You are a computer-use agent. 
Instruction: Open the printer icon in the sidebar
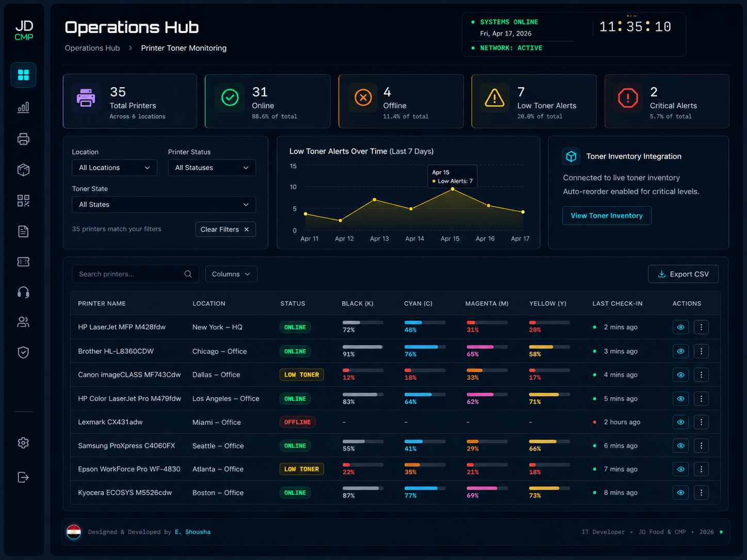23,139
